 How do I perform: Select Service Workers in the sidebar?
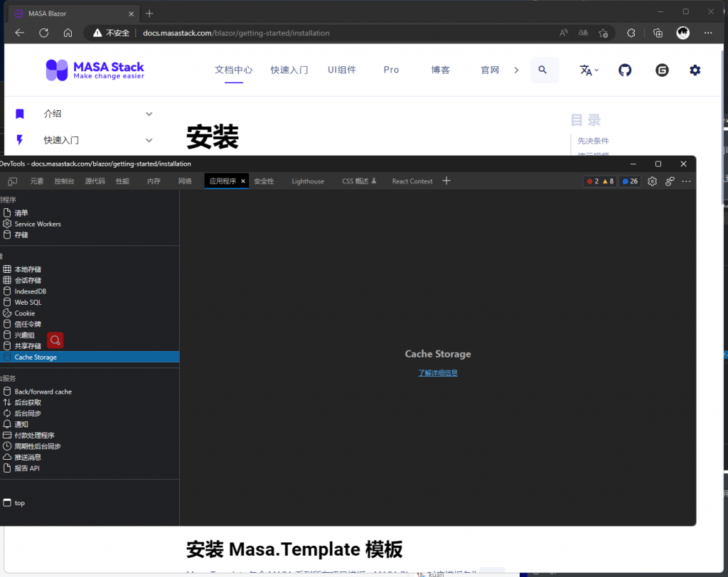(38, 224)
